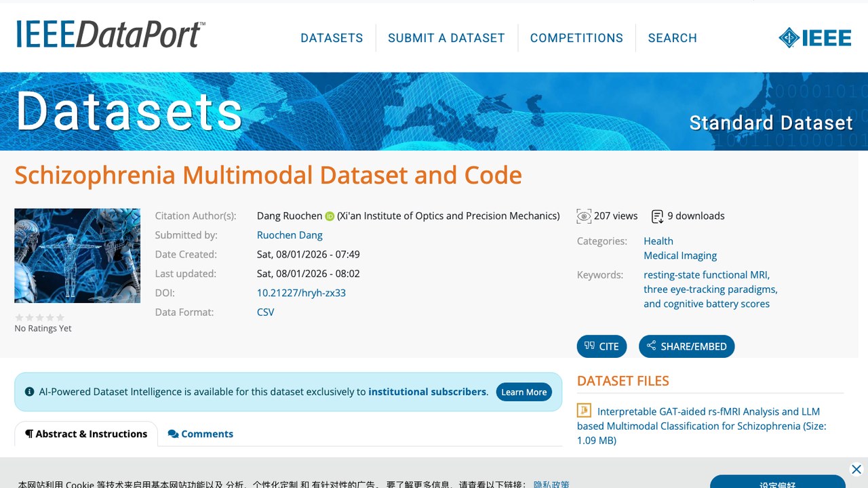Select keyword three eye-tracking paradigms
Image resolution: width=868 pixels, height=488 pixels.
(711, 289)
